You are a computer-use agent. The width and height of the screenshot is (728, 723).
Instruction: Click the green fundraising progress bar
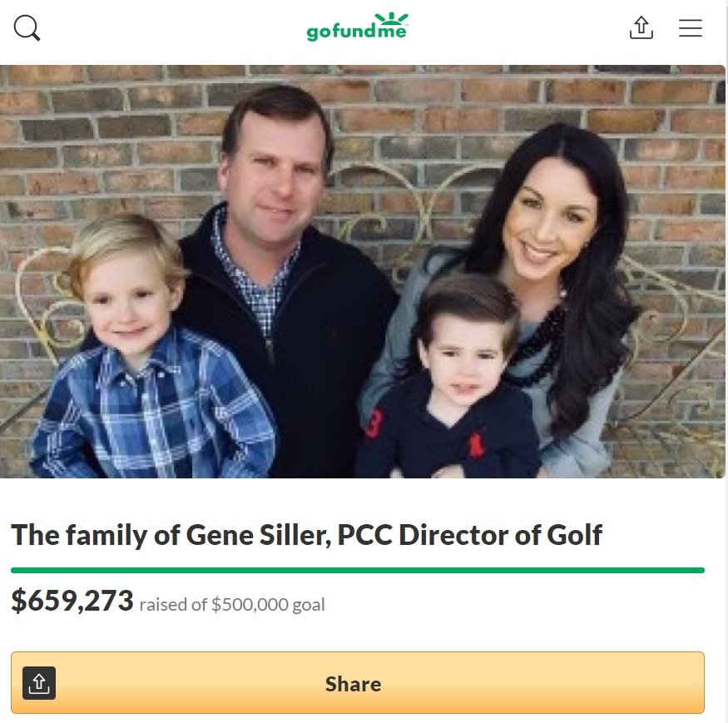[358, 571]
